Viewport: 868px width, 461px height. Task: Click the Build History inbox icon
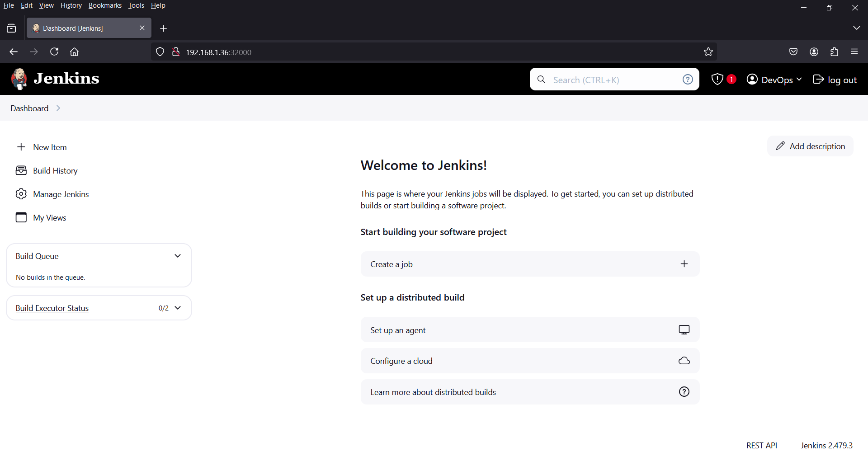pyautogui.click(x=21, y=170)
